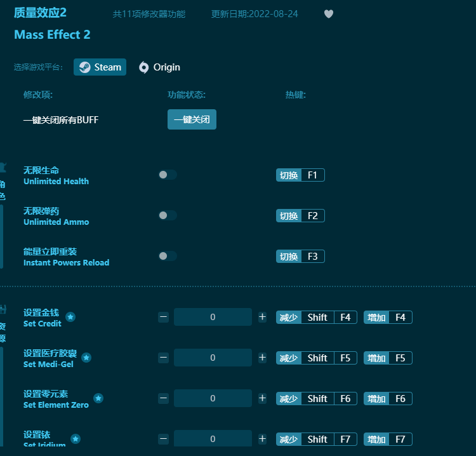Click the Set Iridium value input field
The image size is (476, 456).
(213, 438)
